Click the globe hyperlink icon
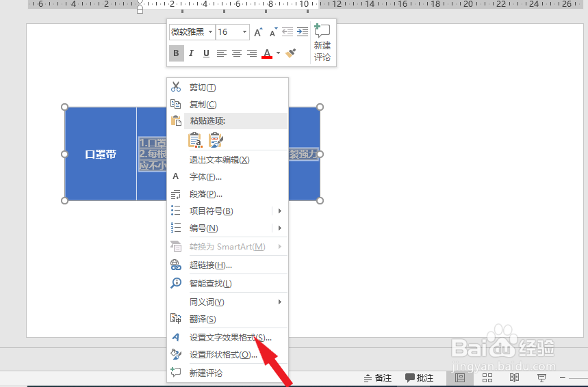The width and height of the screenshot is (588, 387). click(x=176, y=265)
